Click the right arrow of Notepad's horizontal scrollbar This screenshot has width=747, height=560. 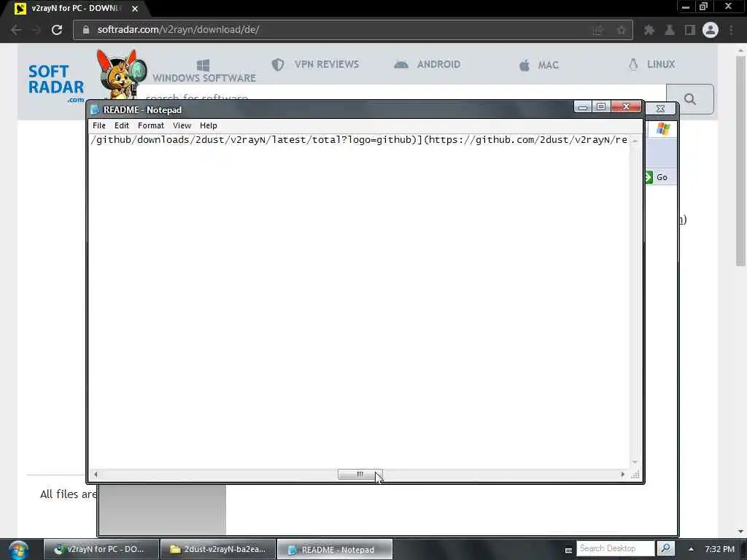(x=623, y=474)
